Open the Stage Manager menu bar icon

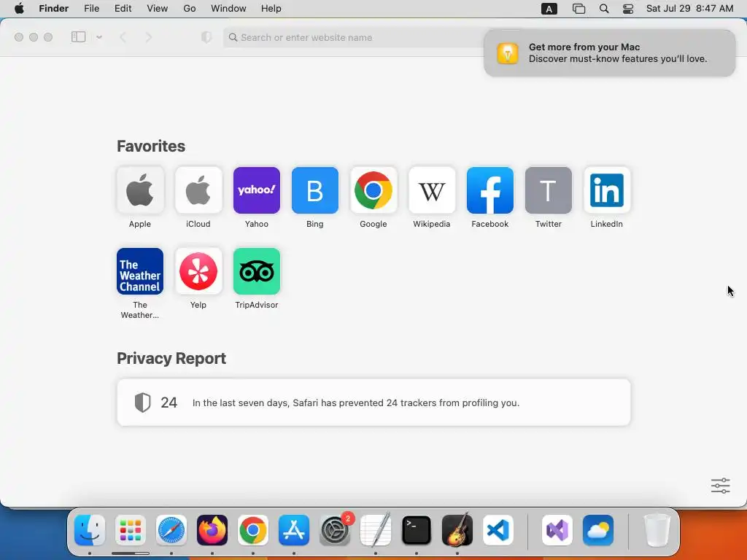tap(578, 9)
